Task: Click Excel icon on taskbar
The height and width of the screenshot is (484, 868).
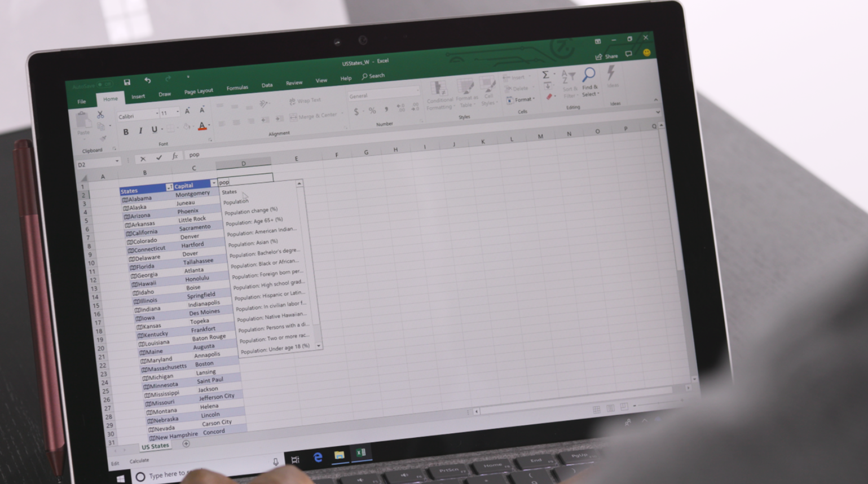Action: tap(361, 452)
